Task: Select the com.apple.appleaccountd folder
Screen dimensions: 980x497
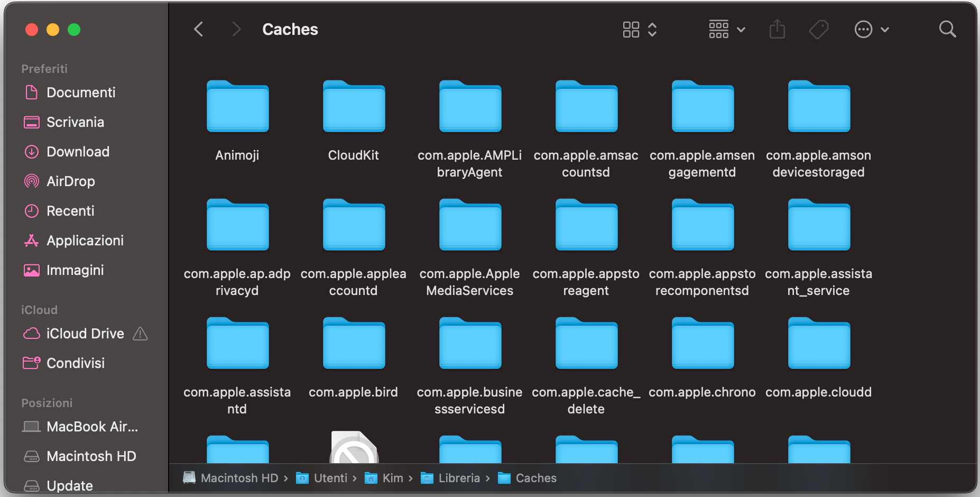Action: click(x=354, y=225)
